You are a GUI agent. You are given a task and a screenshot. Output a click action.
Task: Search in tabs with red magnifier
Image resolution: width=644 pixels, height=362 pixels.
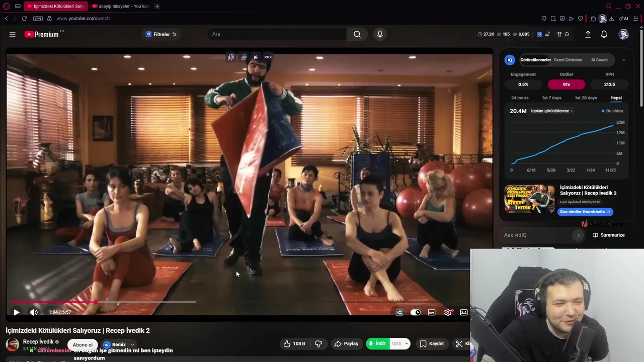(609, 6)
